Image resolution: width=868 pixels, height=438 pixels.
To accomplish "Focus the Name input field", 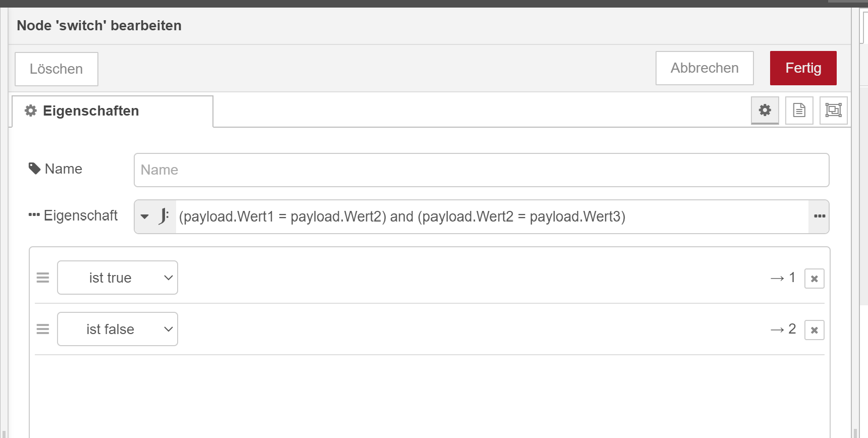I will 481,170.
